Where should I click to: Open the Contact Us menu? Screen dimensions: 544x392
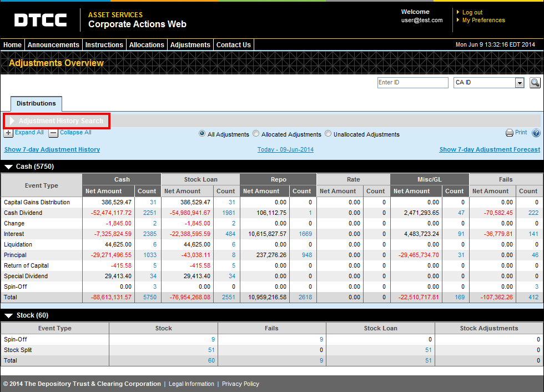(234, 45)
